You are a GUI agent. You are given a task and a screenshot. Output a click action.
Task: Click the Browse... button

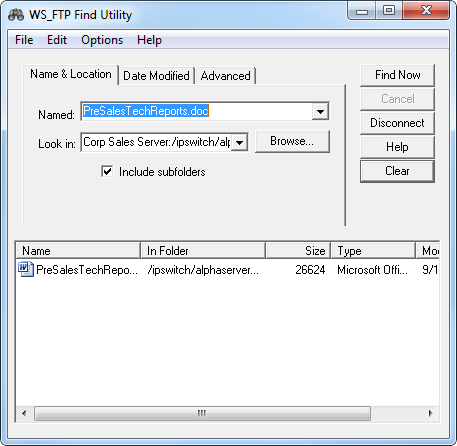coord(292,141)
